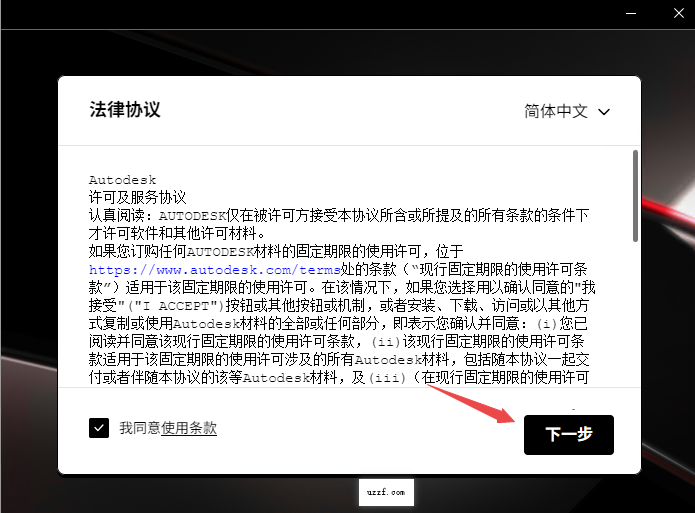Click the 法律协议 dialog heading
The height and width of the screenshot is (513, 695).
tap(125, 110)
